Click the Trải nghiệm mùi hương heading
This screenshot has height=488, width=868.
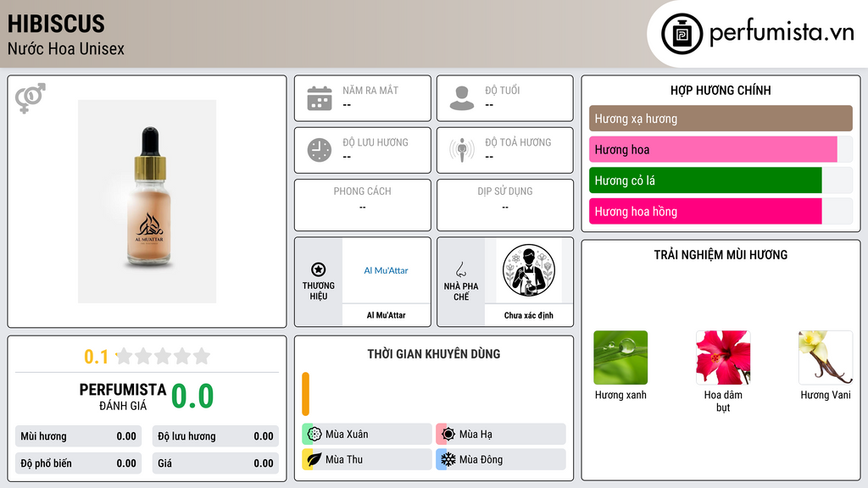click(721, 255)
